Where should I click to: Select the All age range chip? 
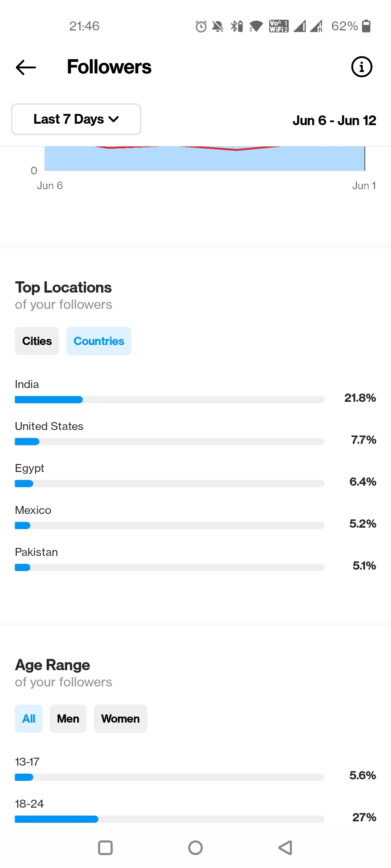29,719
